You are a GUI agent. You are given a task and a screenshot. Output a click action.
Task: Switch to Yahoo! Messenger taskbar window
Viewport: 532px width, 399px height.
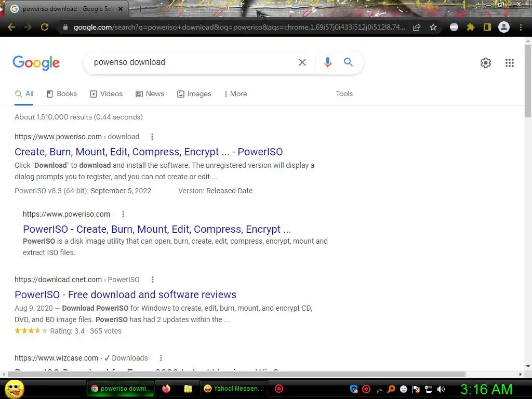tap(233, 389)
